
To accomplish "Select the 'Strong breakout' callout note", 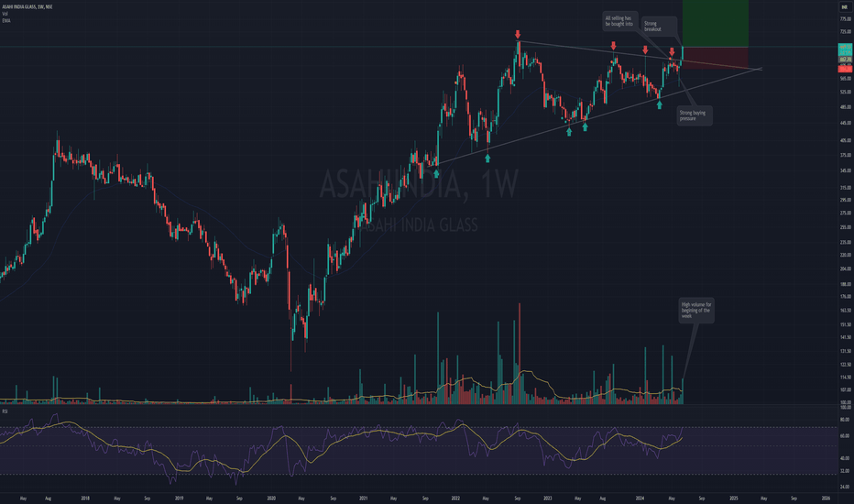I will tap(659, 27).
